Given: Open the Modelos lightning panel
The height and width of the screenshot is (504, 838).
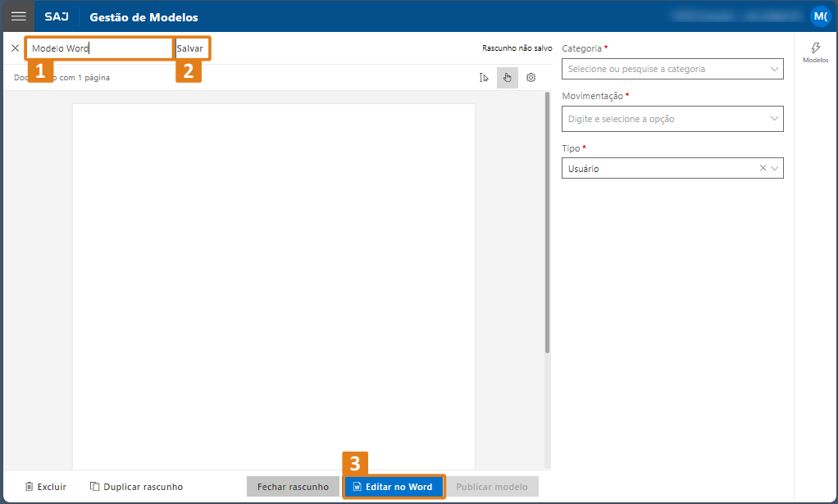Looking at the screenshot, I should [x=815, y=52].
